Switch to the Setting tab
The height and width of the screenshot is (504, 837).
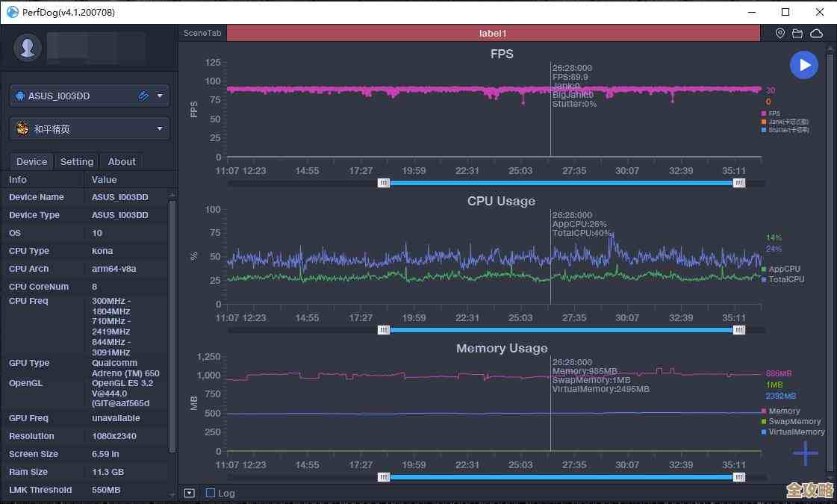(77, 161)
